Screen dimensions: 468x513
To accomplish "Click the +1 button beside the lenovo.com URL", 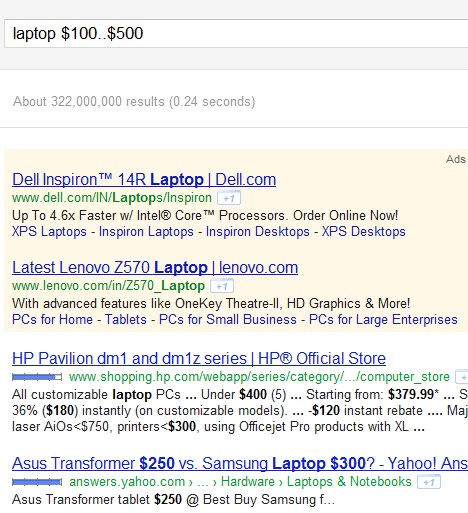I will (222, 286).
